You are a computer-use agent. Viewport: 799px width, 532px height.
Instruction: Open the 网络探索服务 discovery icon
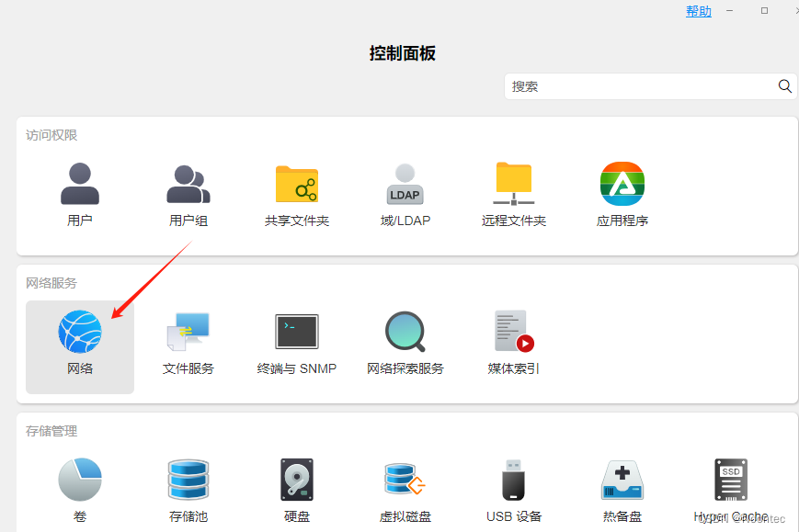tap(405, 332)
